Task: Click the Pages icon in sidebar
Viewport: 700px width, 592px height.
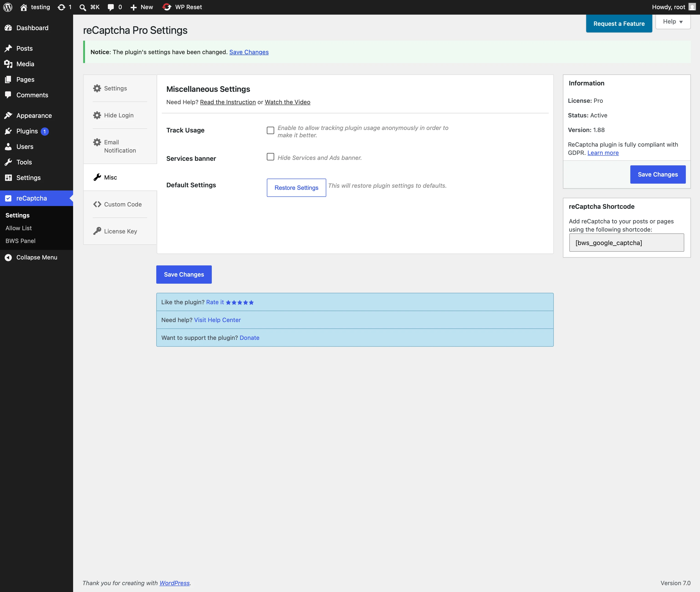Action: click(x=8, y=79)
